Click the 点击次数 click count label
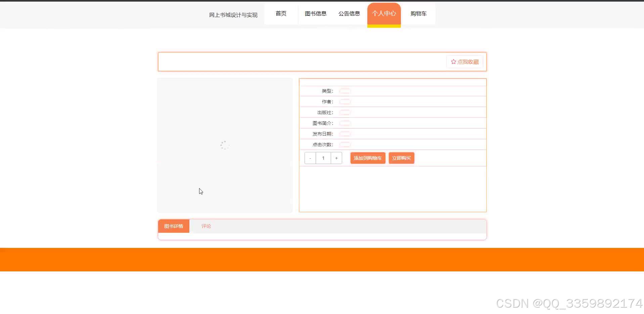This screenshot has height=314, width=644. [x=323, y=145]
